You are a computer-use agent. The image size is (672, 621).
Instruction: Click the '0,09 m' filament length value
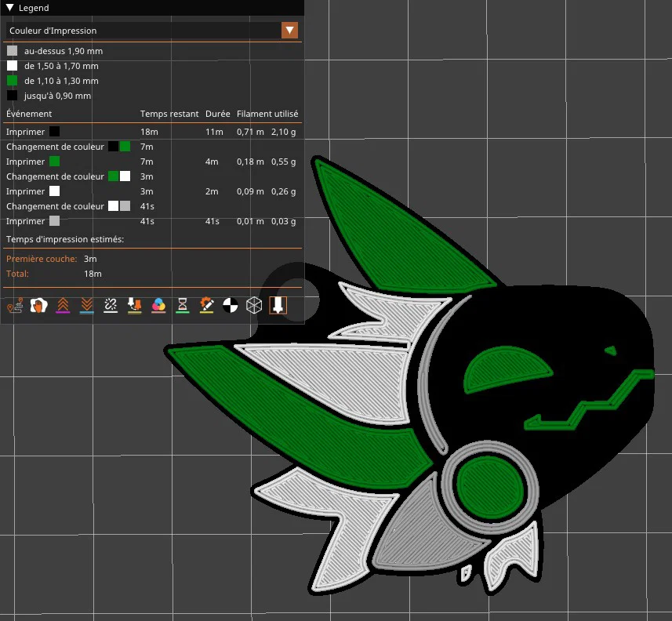click(250, 191)
